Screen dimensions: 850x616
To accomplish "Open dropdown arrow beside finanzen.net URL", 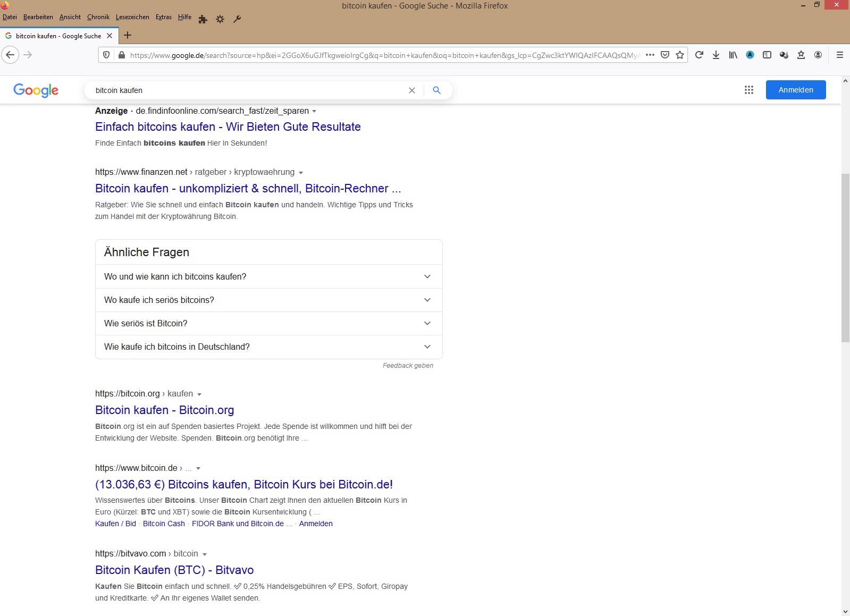I will pyautogui.click(x=301, y=173).
